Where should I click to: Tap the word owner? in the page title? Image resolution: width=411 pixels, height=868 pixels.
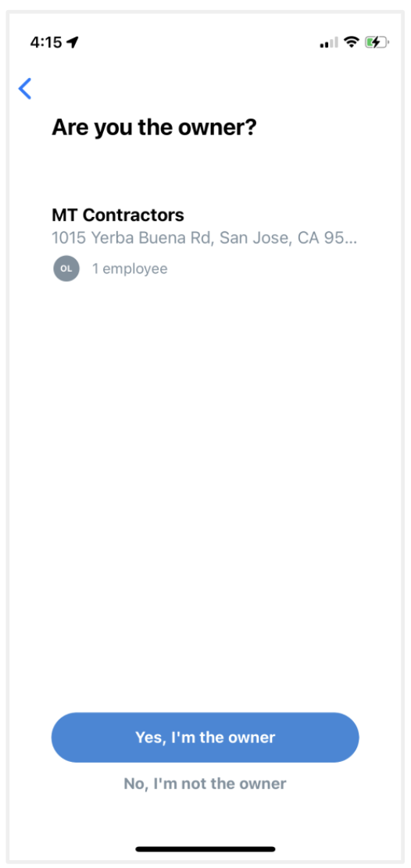click(222, 128)
